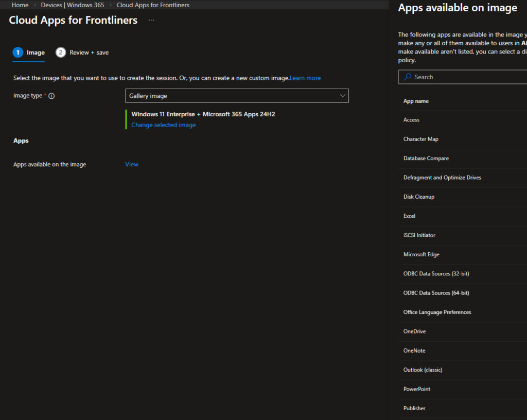The image size is (527, 420).
Task: Select the Microsoft Edge app row
Action: [x=421, y=255]
